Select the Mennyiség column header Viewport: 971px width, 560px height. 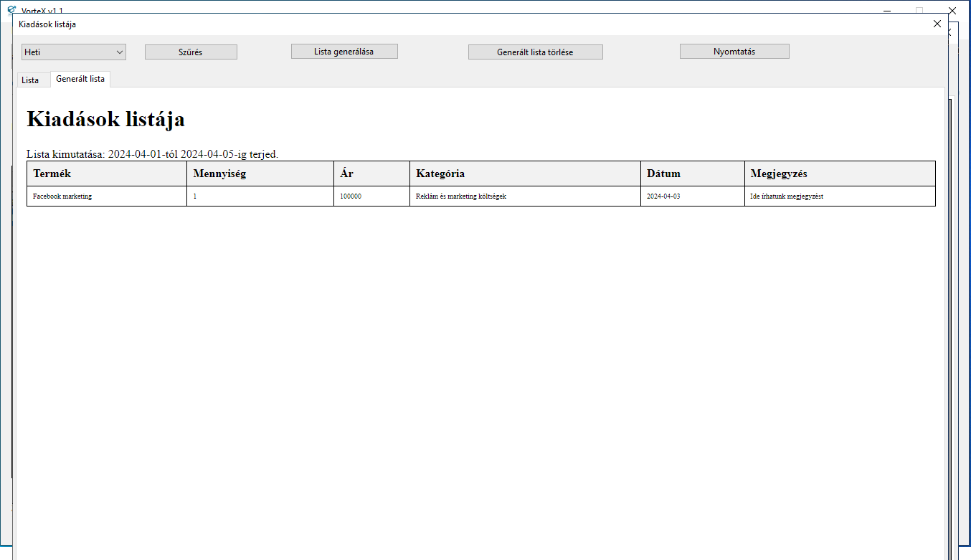[219, 174]
